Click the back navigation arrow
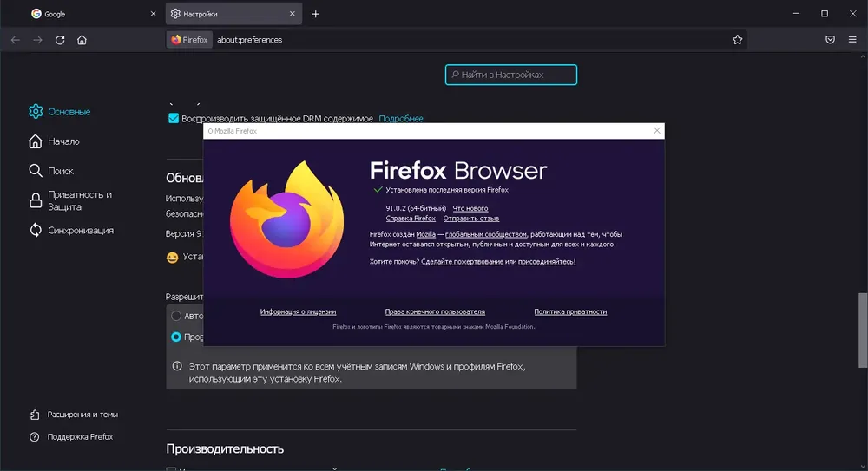Viewport: 868px width, 471px height. [16, 40]
